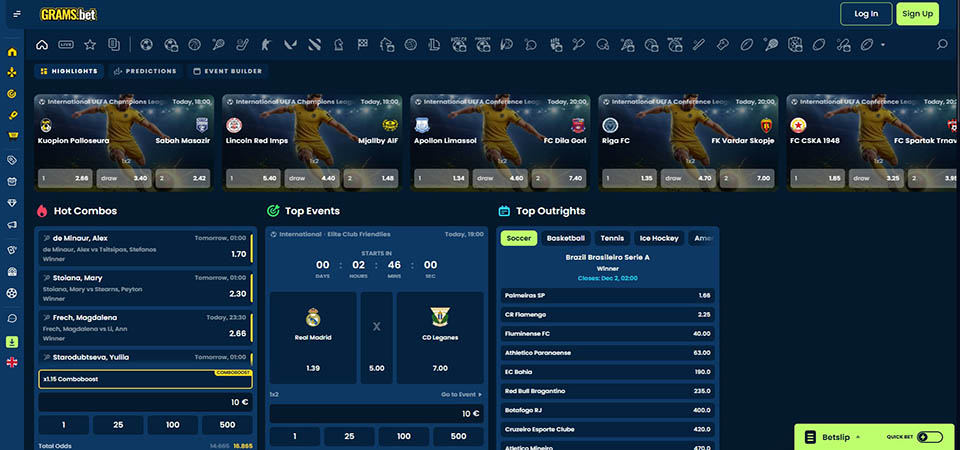Select the League of Legends icon
Image resolution: width=960 pixels, height=450 pixels.
435,45
